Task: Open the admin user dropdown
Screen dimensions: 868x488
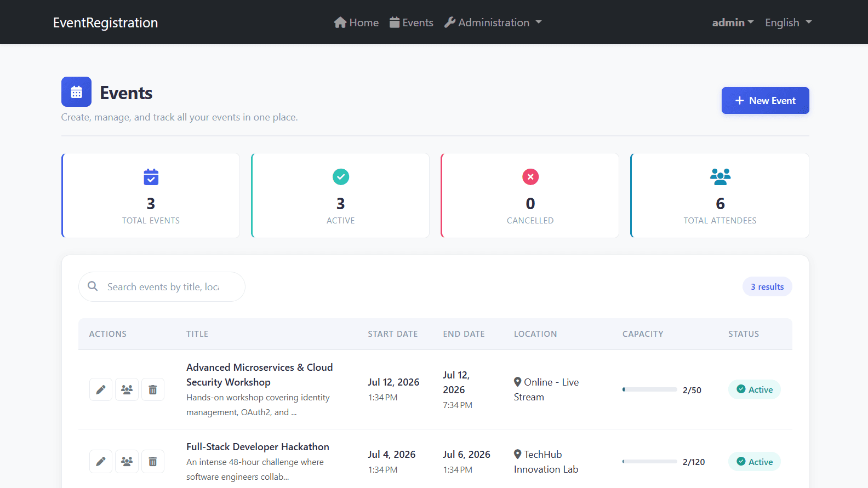Action: [733, 22]
